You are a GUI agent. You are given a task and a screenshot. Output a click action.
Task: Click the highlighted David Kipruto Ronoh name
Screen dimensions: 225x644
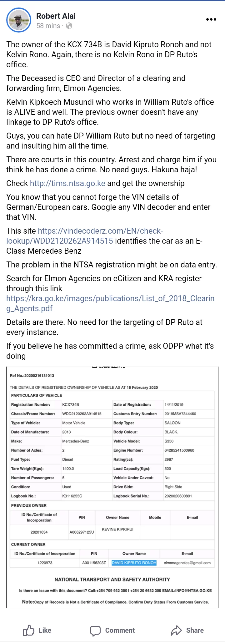(134, 563)
